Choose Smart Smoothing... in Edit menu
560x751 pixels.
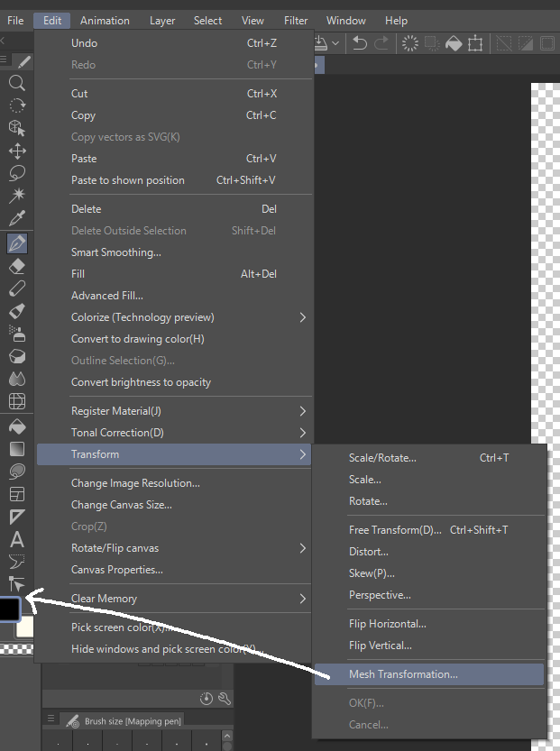tap(174, 252)
